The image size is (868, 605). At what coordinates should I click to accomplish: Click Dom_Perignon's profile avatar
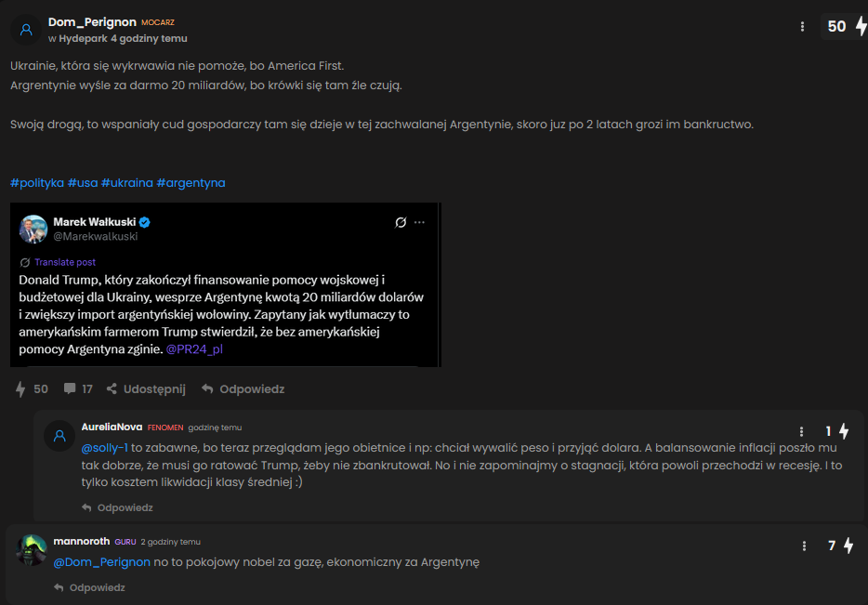coord(26,30)
